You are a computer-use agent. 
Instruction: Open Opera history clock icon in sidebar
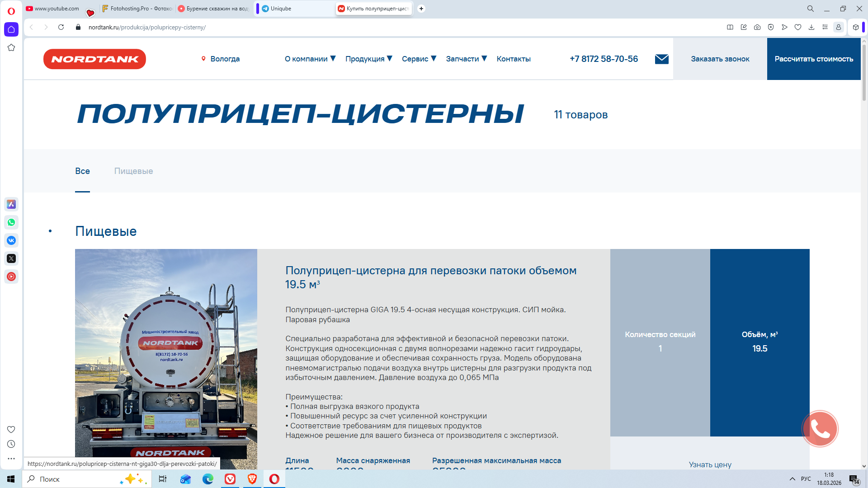pos(11,444)
